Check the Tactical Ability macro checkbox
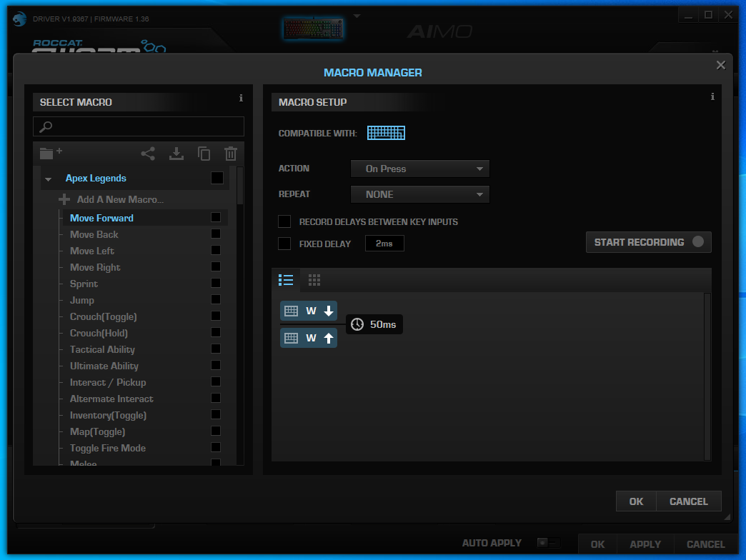This screenshot has height=560, width=746. click(216, 349)
